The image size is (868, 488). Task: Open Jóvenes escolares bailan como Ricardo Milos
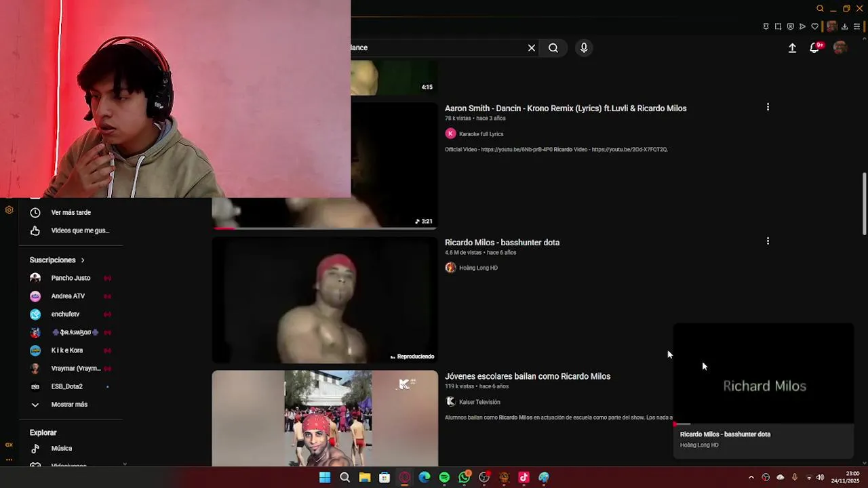point(528,377)
